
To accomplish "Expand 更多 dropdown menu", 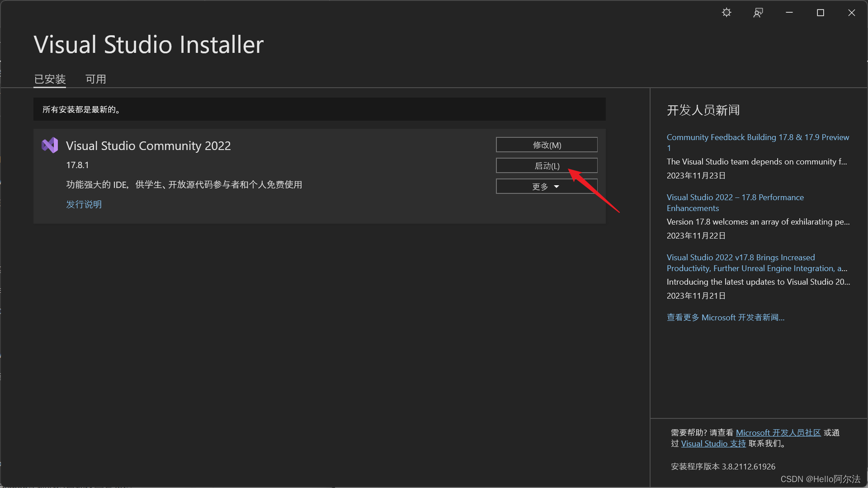I will (x=546, y=186).
